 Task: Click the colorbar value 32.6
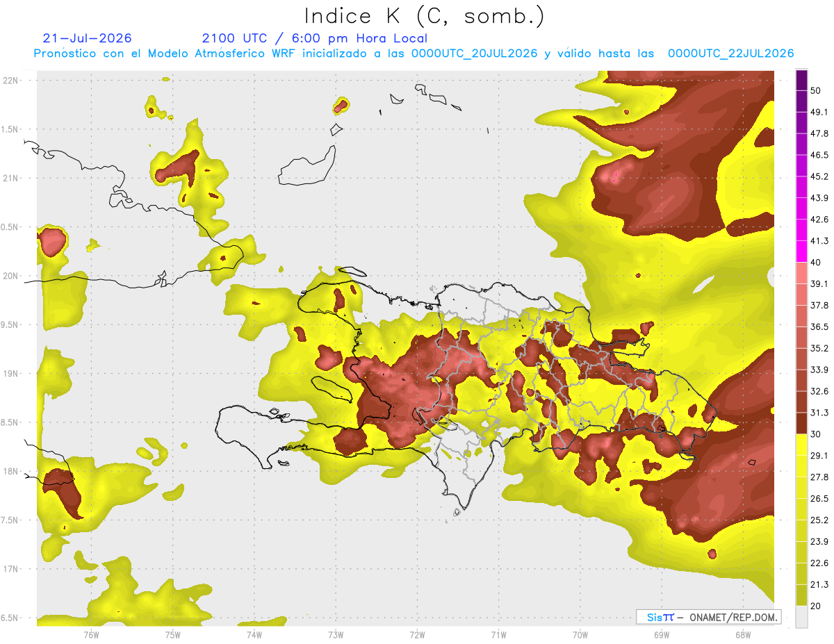(819, 391)
